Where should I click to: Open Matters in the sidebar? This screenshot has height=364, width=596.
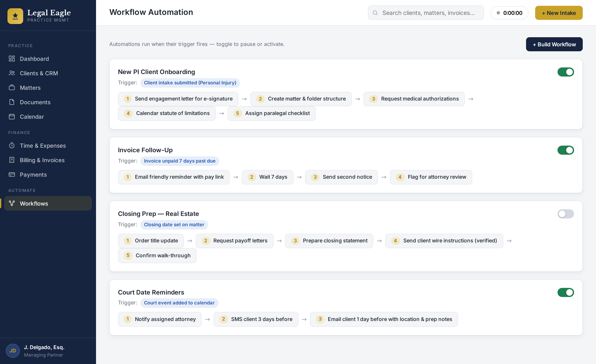(48, 88)
